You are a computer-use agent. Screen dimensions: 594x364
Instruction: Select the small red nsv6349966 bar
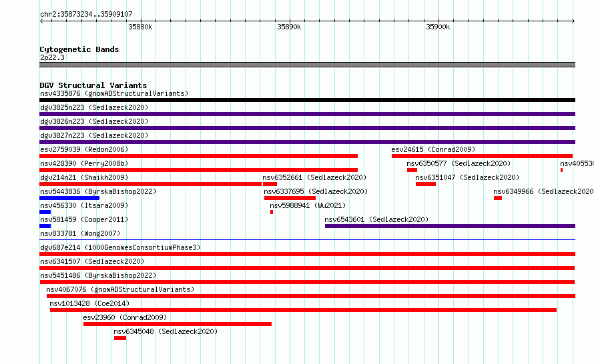pyautogui.click(x=498, y=198)
